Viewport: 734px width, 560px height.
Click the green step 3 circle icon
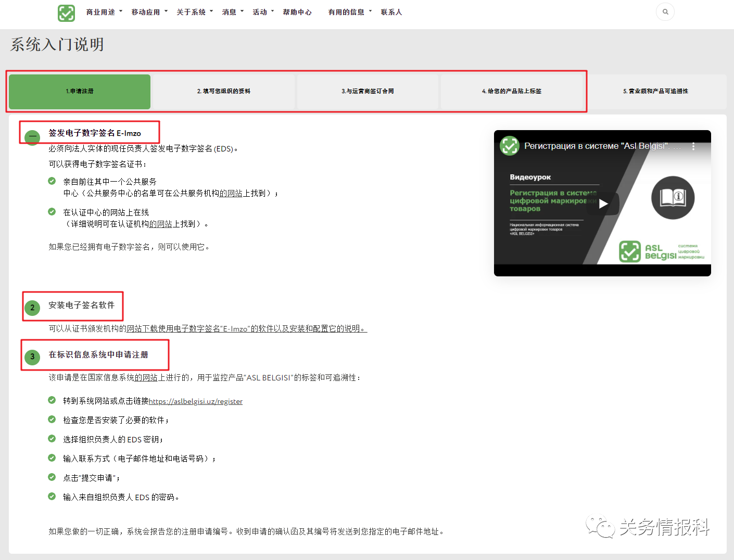point(32,357)
